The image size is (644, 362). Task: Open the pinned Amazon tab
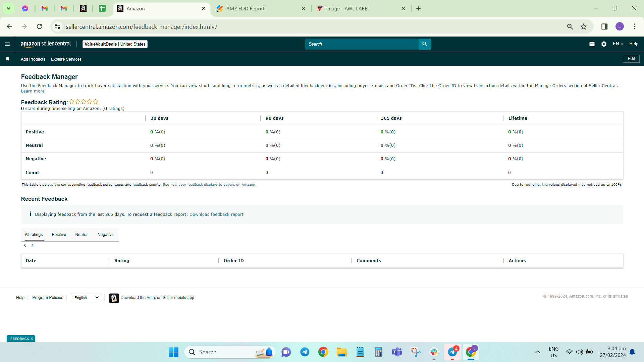click(83, 8)
